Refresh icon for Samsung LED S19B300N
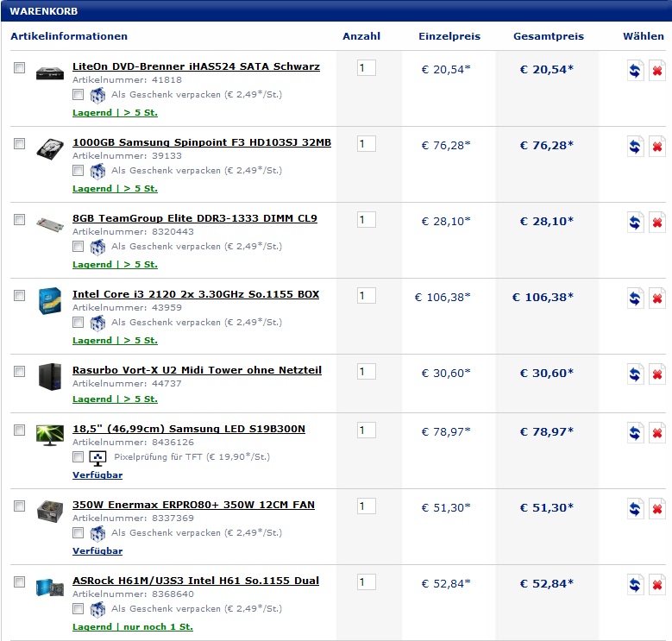The width and height of the screenshot is (672, 641). pyautogui.click(x=635, y=433)
